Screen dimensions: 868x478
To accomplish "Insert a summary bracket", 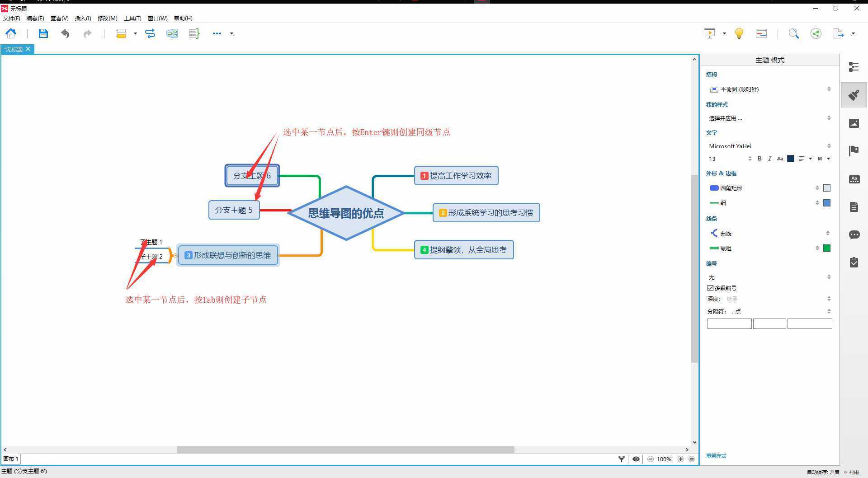I will (x=194, y=33).
